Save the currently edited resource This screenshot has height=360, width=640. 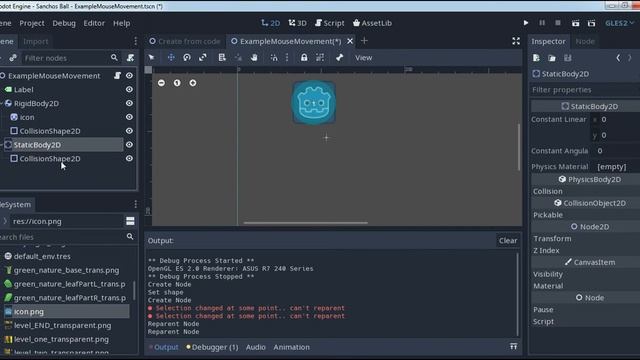tap(568, 58)
